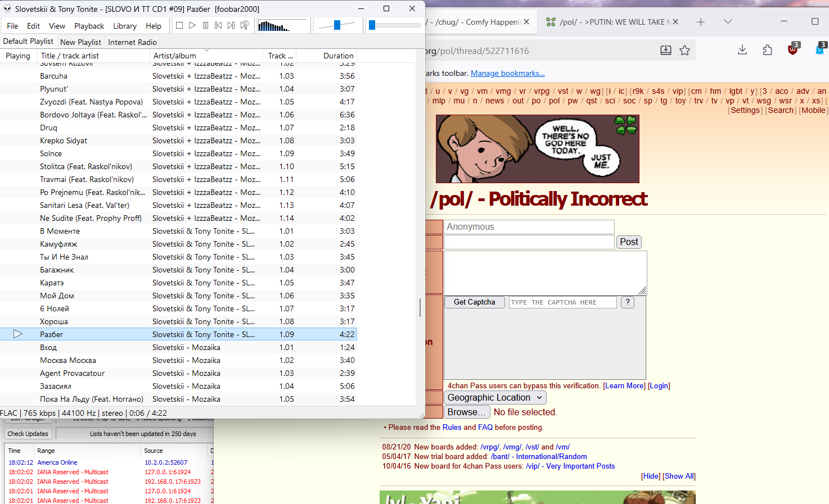
Task: Click the captcha text input field
Action: point(563,302)
